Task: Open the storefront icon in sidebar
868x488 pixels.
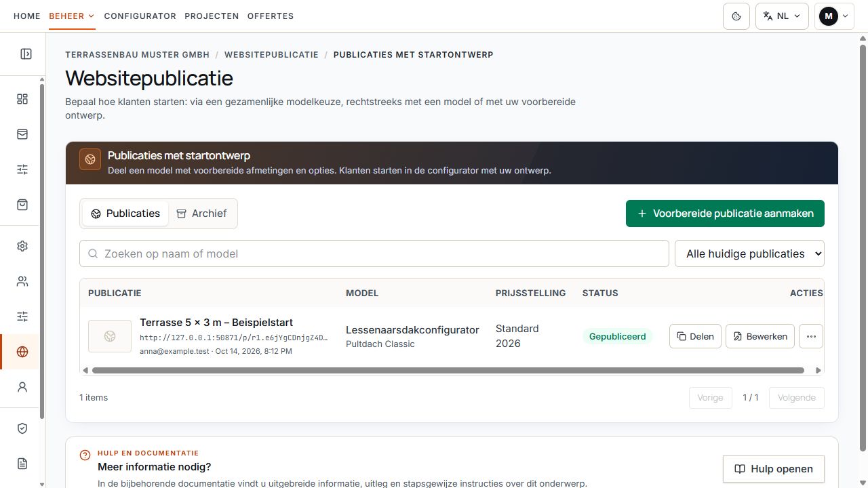Action: [x=22, y=134]
